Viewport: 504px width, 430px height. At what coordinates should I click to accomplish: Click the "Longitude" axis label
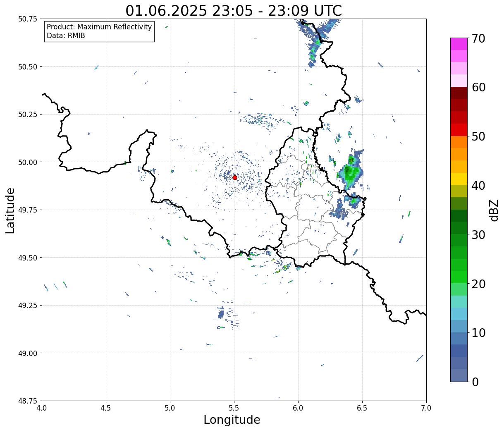(x=232, y=420)
